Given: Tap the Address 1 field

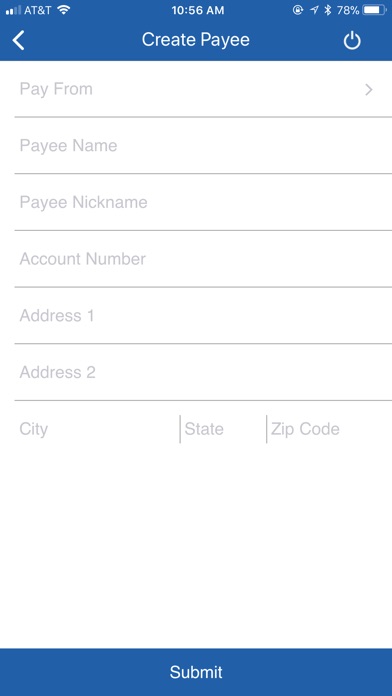Looking at the screenshot, I should (203, 316).
